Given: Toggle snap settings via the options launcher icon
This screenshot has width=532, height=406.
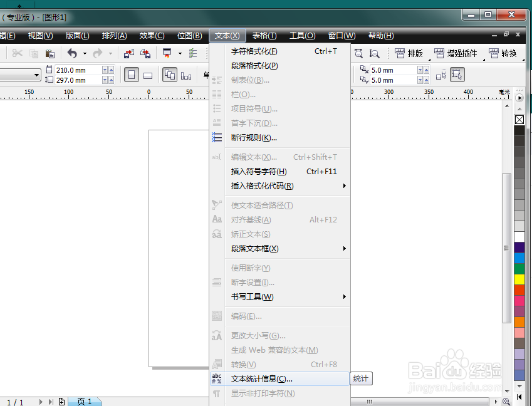Looking at the screenshot, I should coord(192,53).
